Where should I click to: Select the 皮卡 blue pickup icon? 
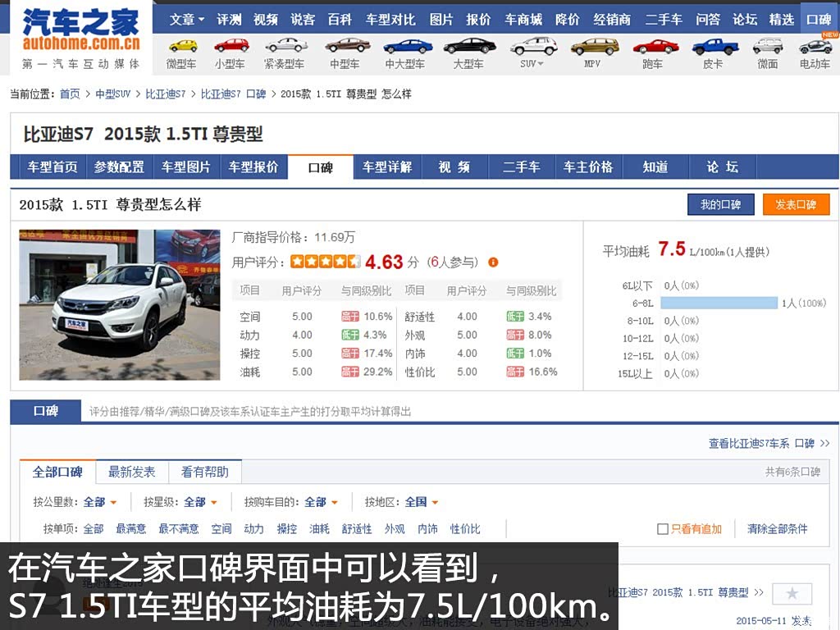(714, 47)
